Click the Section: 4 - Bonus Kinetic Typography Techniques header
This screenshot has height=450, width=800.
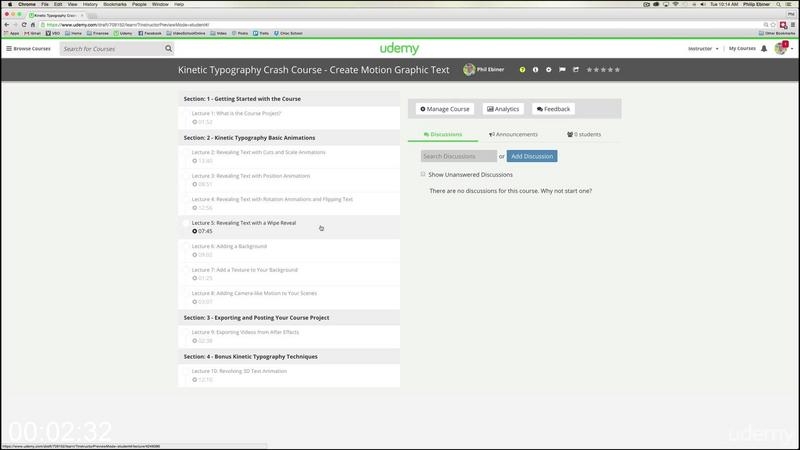(289, 357)
